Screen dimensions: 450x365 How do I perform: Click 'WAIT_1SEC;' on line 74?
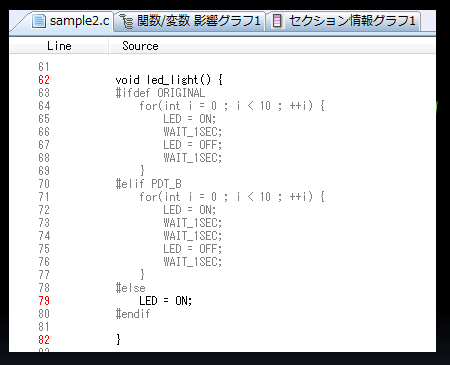coord(193,236)
